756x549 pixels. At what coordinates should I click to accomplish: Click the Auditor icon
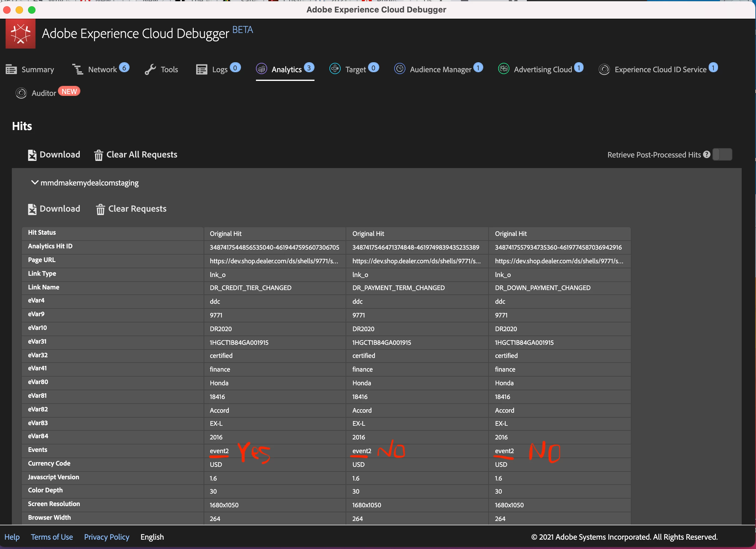(21, 93)
